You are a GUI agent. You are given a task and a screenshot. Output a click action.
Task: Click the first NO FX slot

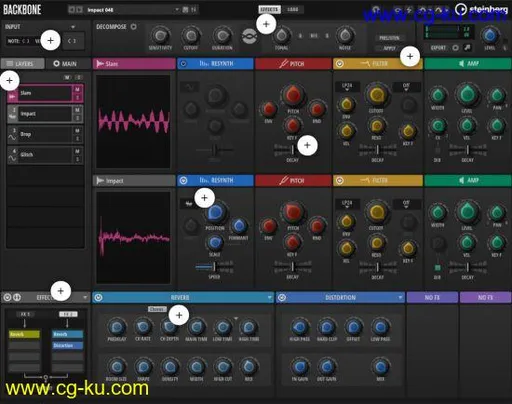click(432, 297)
